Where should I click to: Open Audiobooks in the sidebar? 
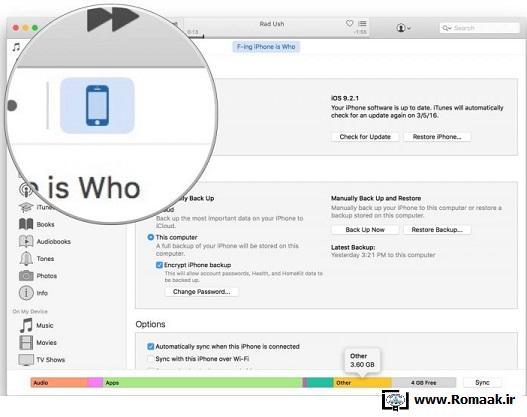45,241
